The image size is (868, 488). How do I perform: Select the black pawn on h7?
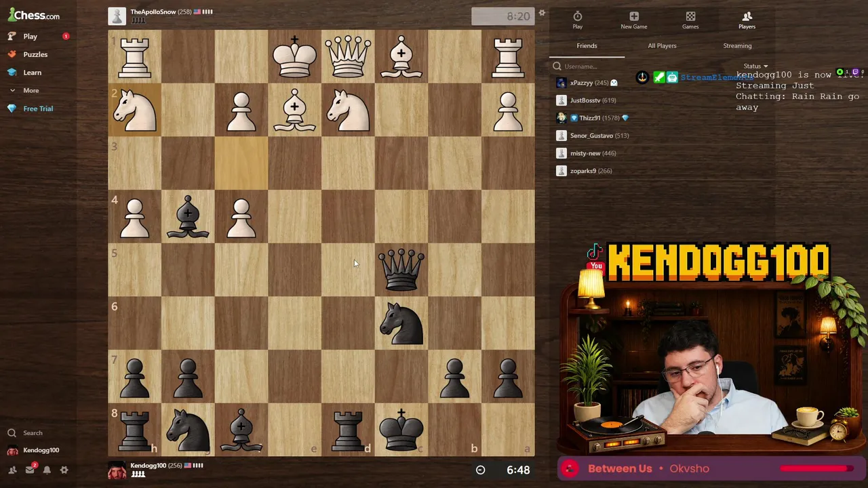point(134,377)
